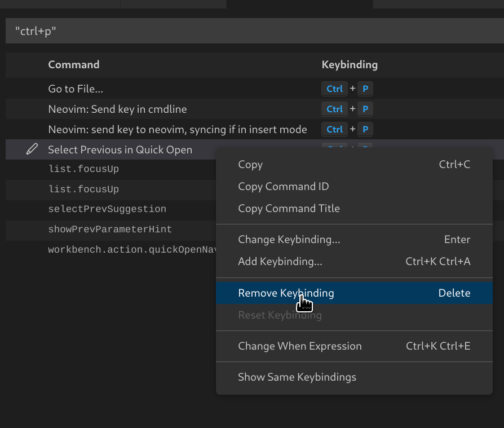Image resolution: width=504 pixels, height=428 pixels.
Task: Click the Ctrl chip beside Neovim: Send key in cmdline
Action: (334, 109)
